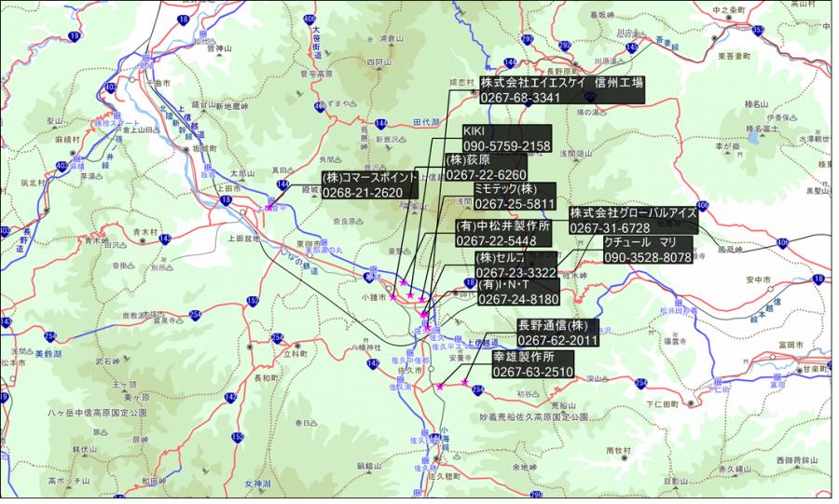
Task: Click Route 18 shield near 安中市
Action: (x=818, y=279)
